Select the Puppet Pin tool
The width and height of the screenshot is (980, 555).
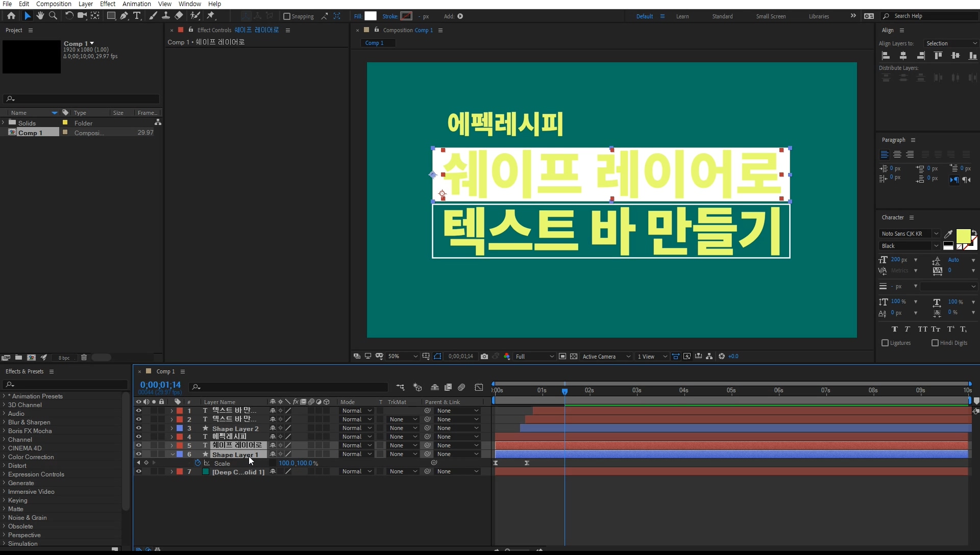tap(211, 16)
